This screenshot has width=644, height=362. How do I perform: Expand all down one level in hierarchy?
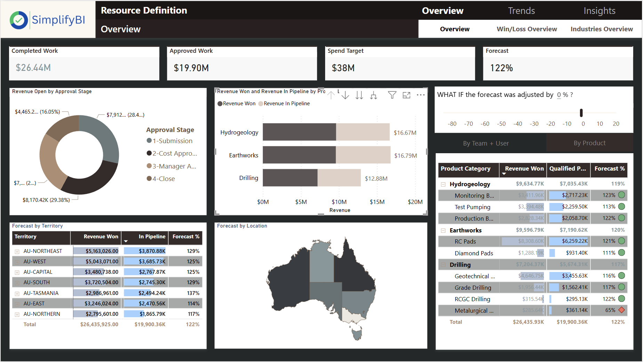pyautogui.click(x=373, y=95)
